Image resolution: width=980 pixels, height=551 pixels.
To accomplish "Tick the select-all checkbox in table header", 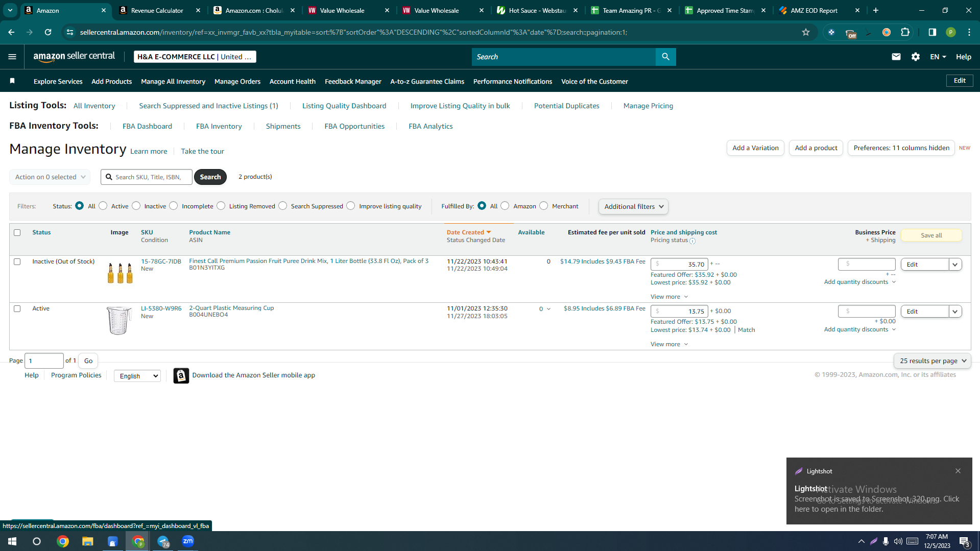I will (17, 232).
